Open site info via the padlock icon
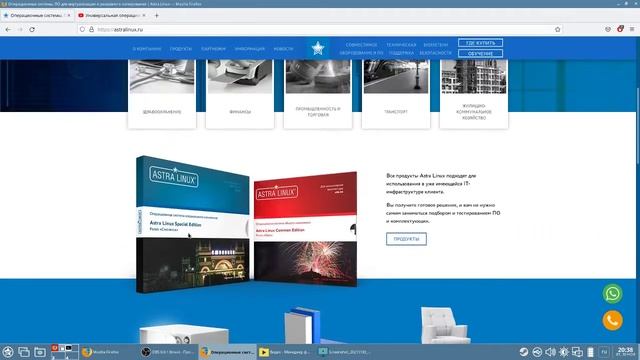Viewport: 640px width, 360px height. 91,29
